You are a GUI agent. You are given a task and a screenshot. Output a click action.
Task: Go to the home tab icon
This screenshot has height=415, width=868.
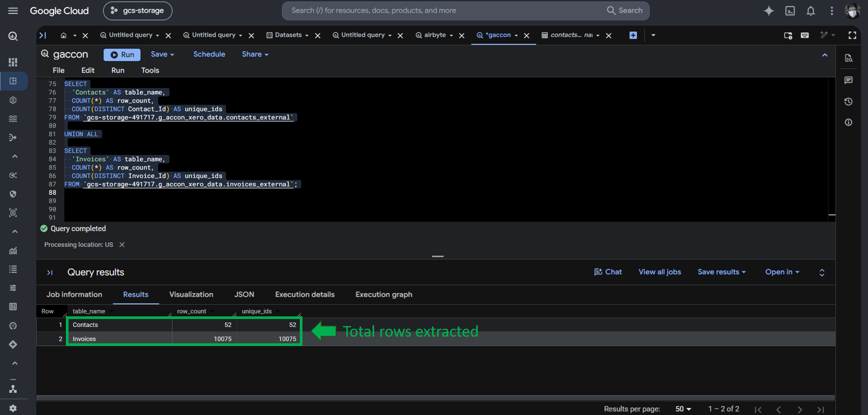pyautogui.click(x=63, y=35)
